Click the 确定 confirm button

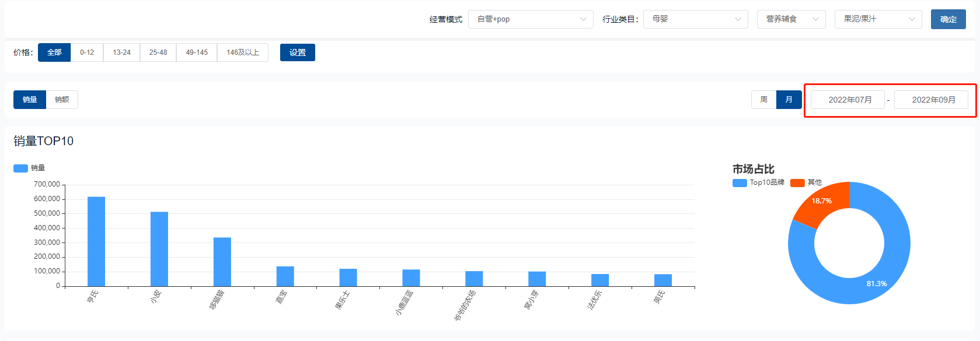[x=948, y=19]
